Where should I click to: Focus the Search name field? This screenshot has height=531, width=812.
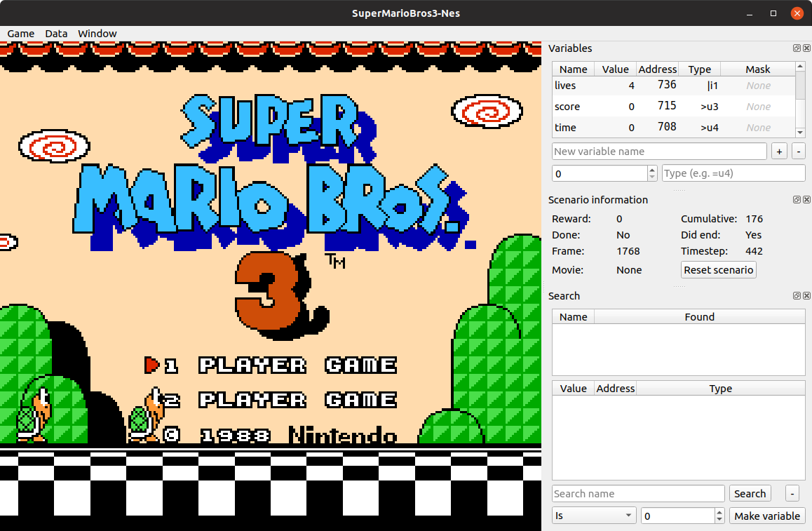coord(638,494)
